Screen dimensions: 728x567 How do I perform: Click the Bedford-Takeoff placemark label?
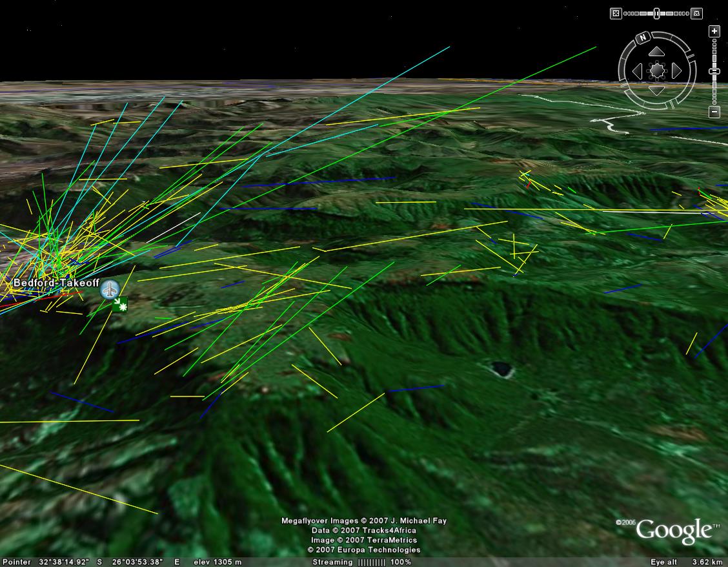(56, 283)
